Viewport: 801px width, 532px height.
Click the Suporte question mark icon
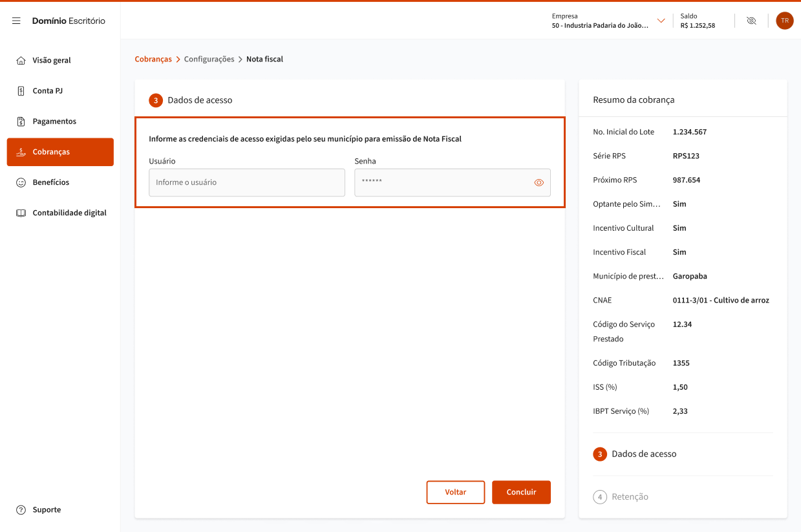coord(21,510)
